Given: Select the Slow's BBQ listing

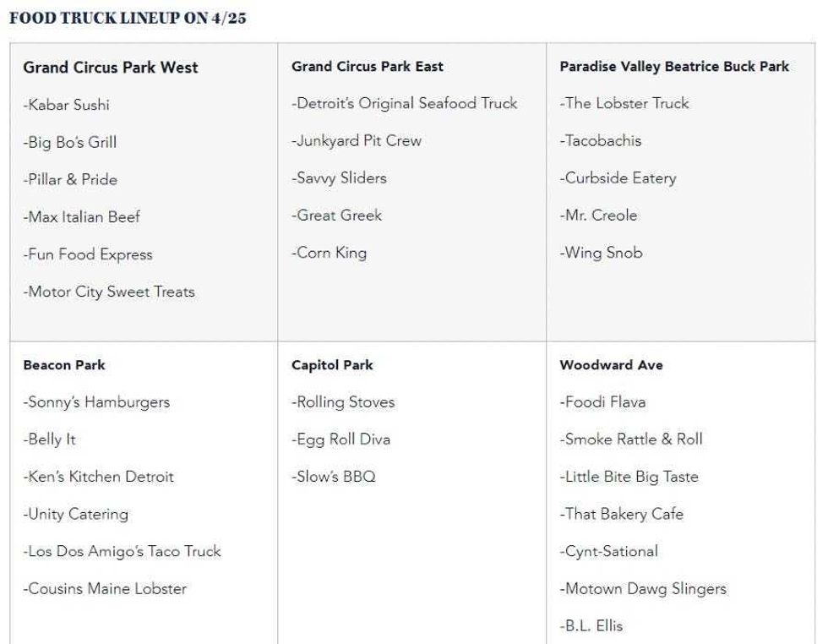Looking at the screenshot, I should tap(334, 477).
